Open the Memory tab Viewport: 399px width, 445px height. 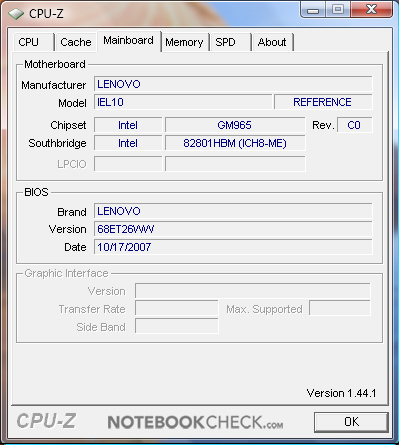coord(184,42)
